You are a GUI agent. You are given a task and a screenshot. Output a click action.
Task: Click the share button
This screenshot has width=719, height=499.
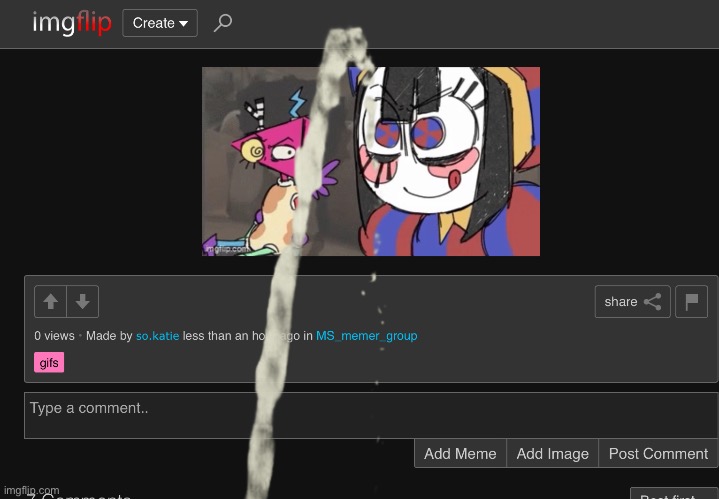pos(632,301)
